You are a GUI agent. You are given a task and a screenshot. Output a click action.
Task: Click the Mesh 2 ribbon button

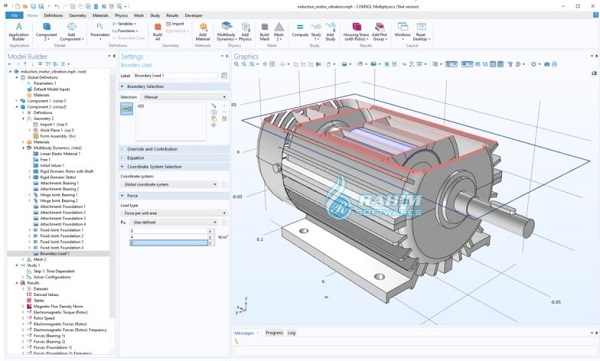[279, 31]
